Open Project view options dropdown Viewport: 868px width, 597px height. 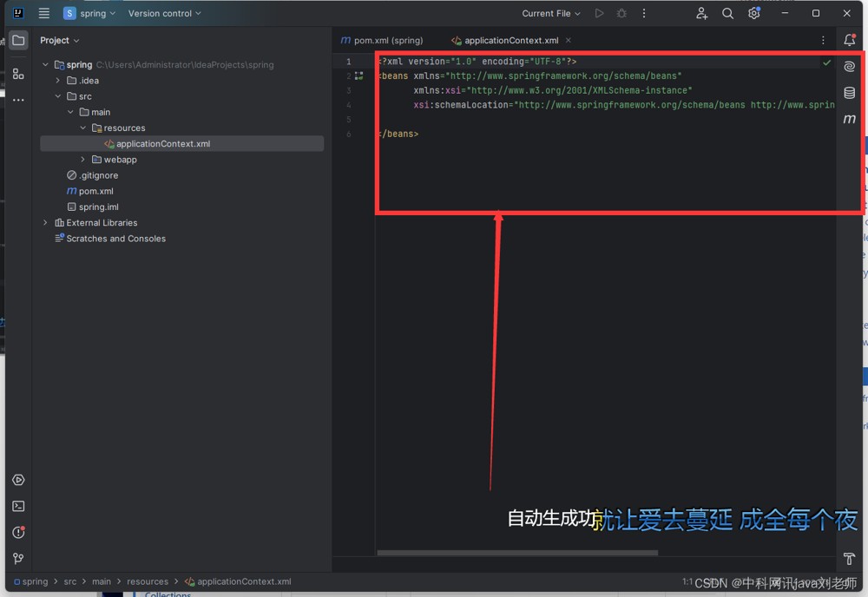(60, 41)
